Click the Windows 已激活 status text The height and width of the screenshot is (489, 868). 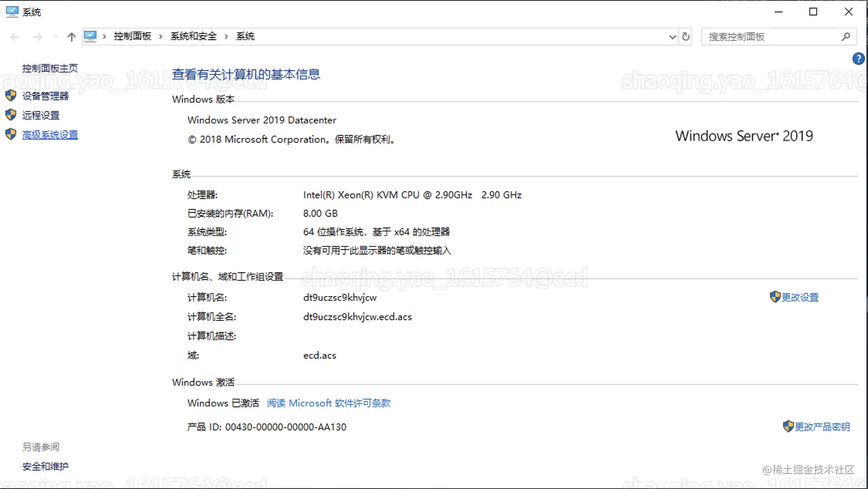click(223, 403)
